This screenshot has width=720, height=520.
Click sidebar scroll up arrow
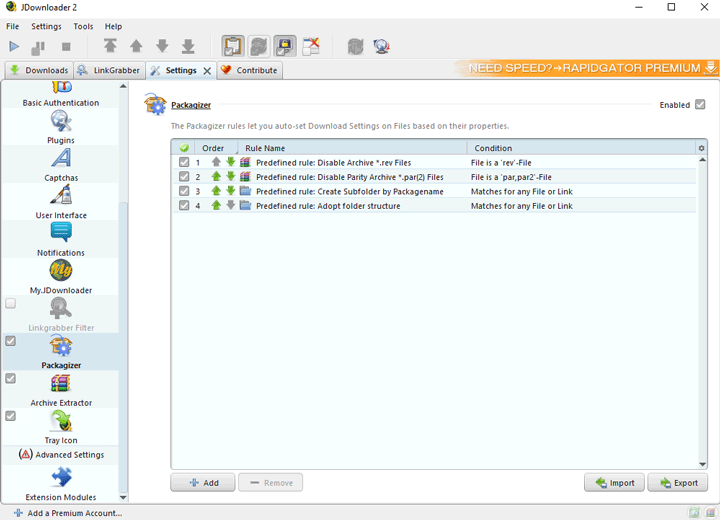point(123,86)
